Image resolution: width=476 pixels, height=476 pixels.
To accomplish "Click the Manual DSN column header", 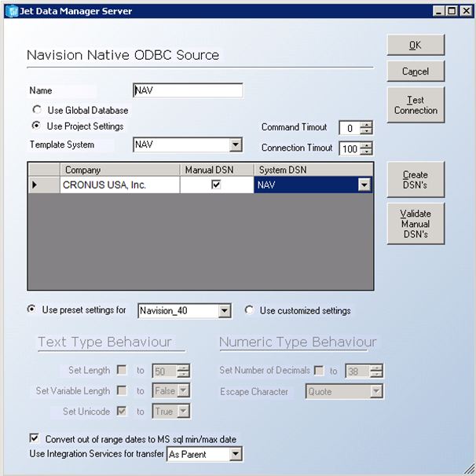I will tap(217, 170).
